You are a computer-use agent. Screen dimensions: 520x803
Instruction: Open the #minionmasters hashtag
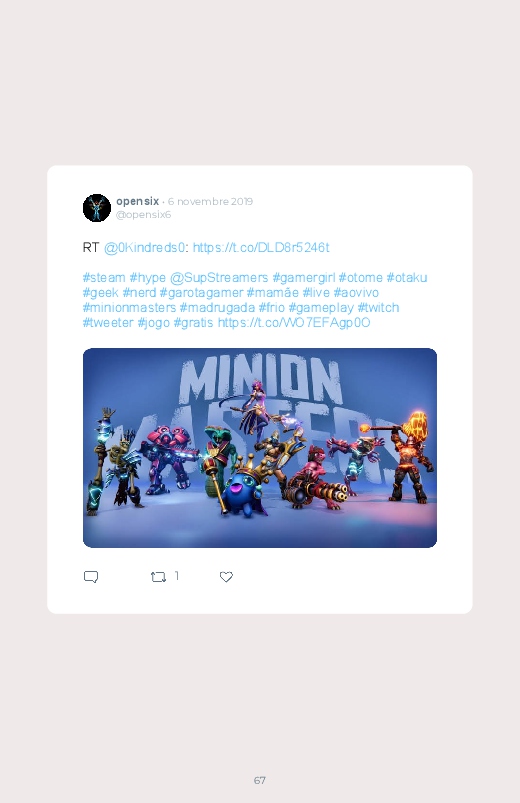(129, 308)
